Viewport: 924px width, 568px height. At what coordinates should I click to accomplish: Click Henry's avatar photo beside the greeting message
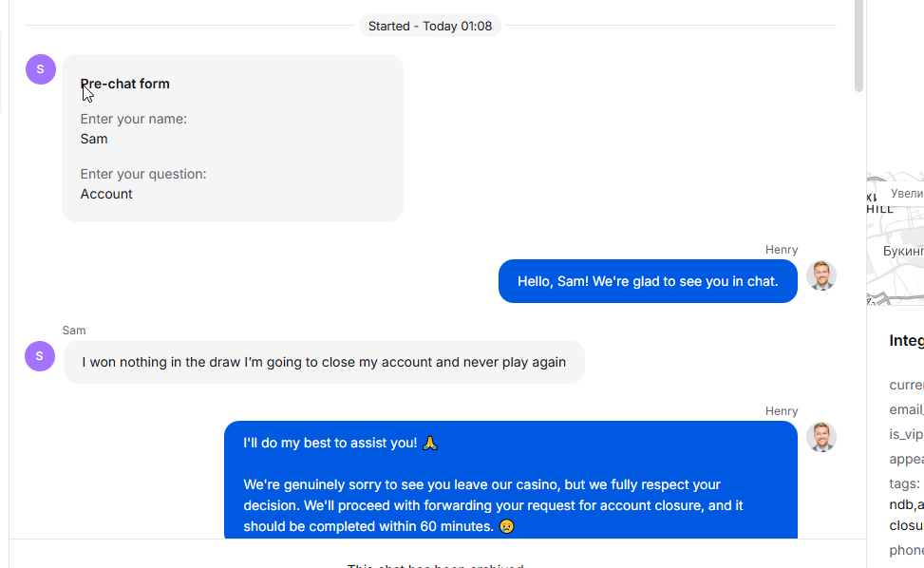click(x=820, y=275)
